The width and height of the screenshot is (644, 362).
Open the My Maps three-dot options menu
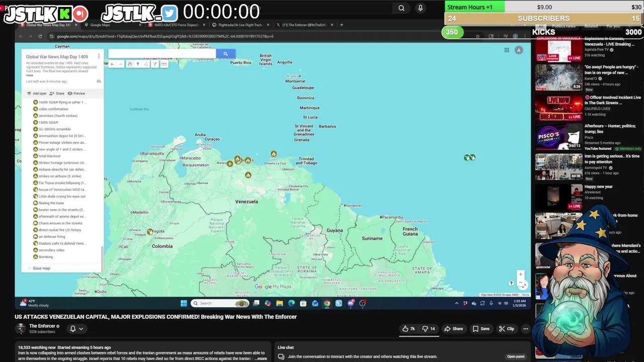point(99,56)
